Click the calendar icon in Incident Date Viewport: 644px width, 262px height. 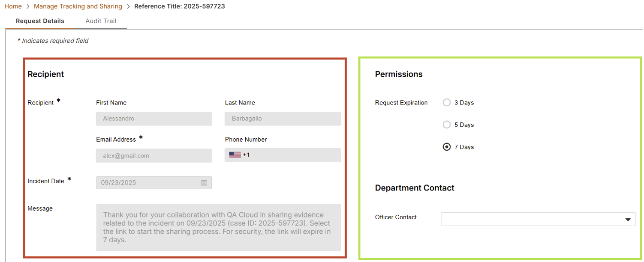204,183
